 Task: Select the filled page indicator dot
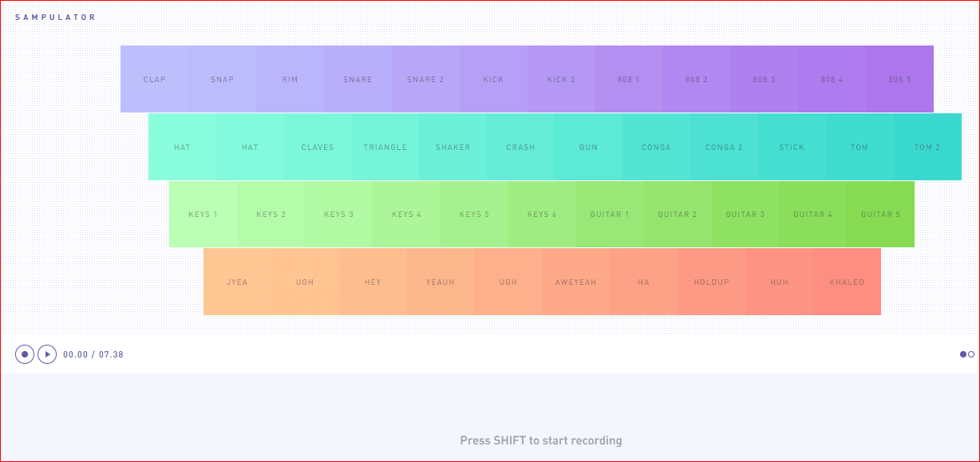(963, 354)
